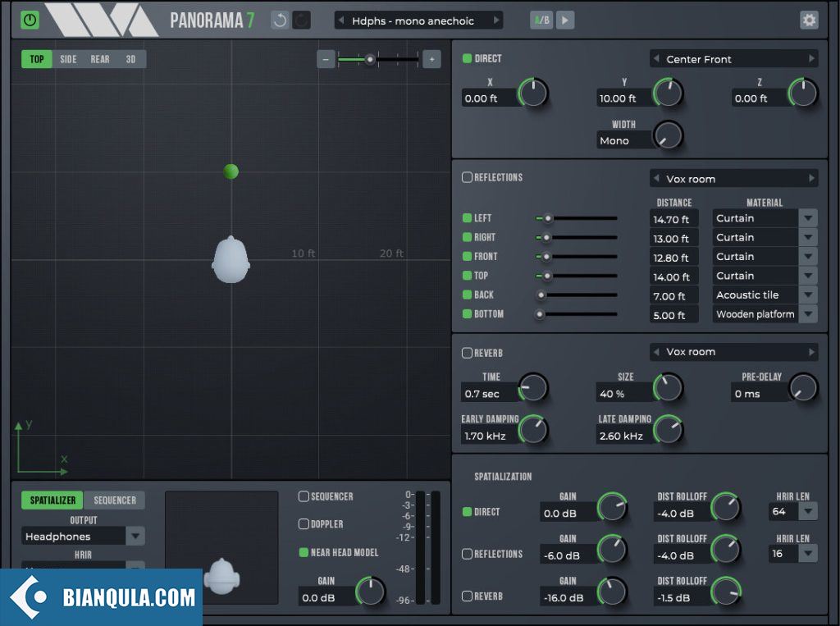Click the Early Damping knob

(x=533, y=430)
